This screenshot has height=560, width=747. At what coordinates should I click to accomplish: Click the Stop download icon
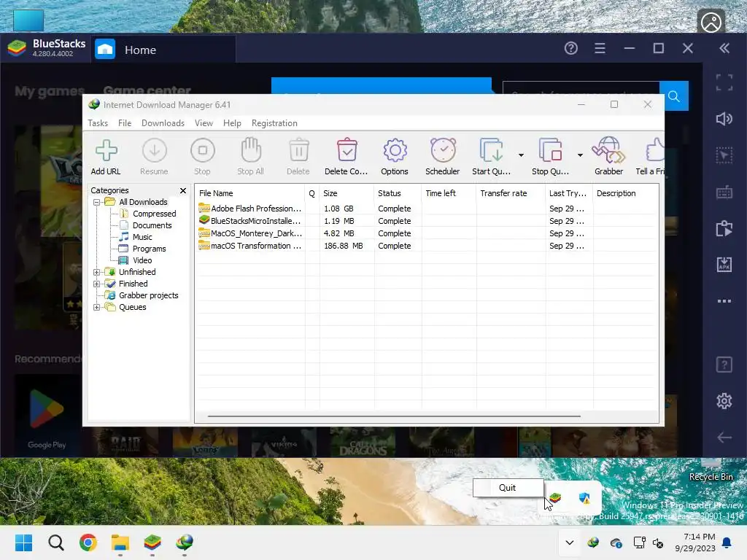pos(203,150)
